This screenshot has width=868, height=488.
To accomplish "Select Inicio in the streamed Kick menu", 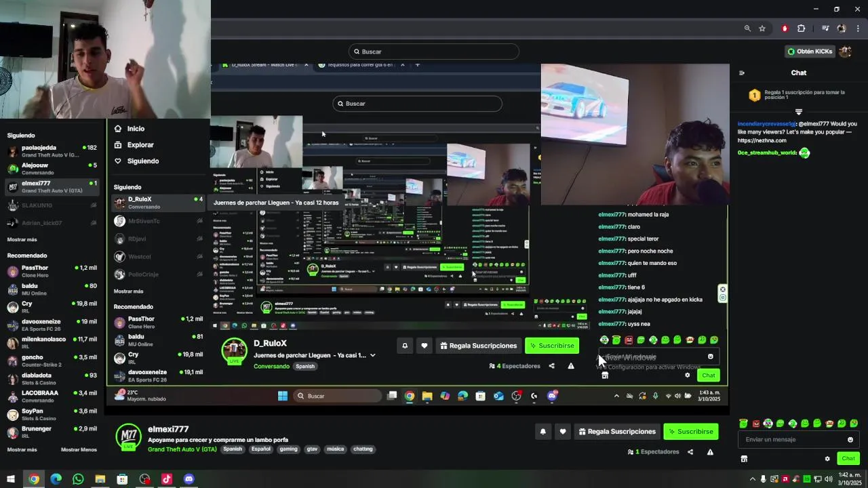I will 130,129.
